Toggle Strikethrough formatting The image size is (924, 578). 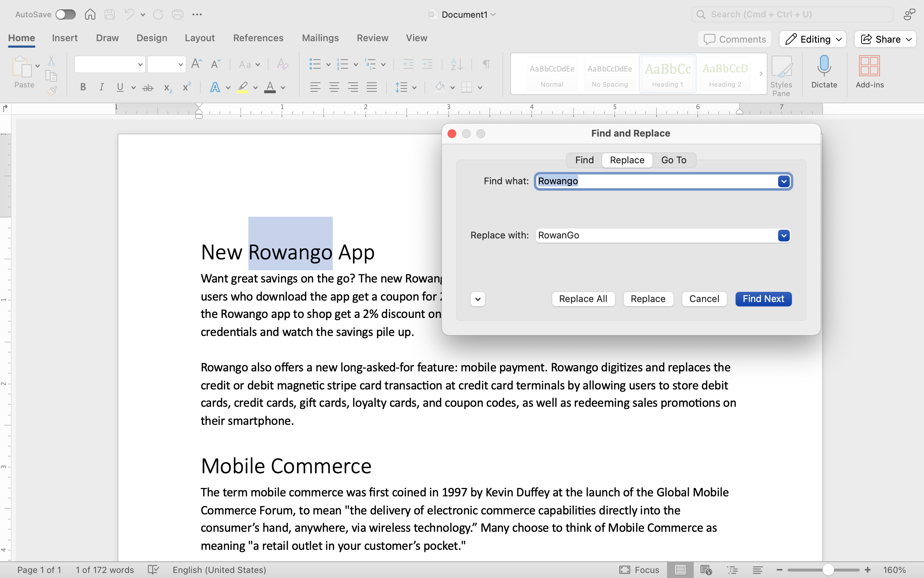tap(148, 87)
